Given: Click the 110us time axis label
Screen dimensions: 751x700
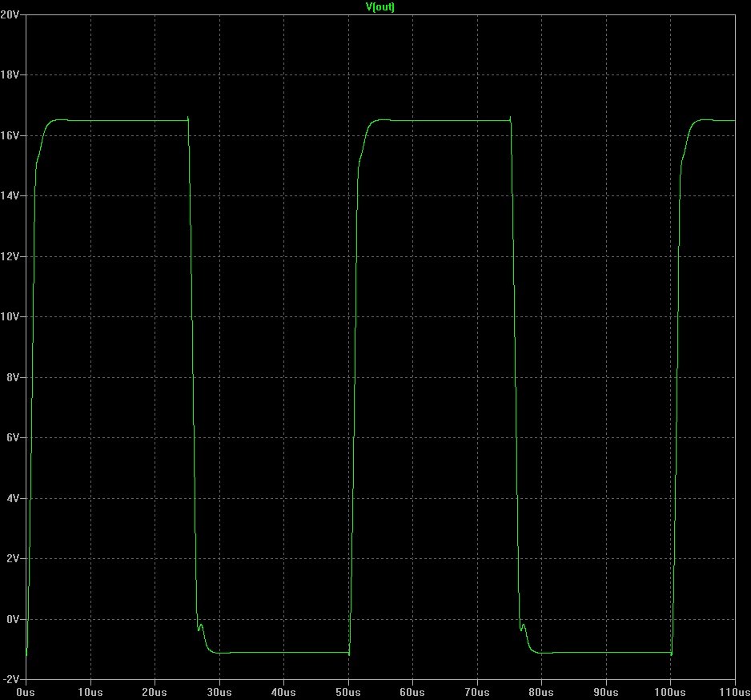Looking at the screenshot, I should [735, 692].
